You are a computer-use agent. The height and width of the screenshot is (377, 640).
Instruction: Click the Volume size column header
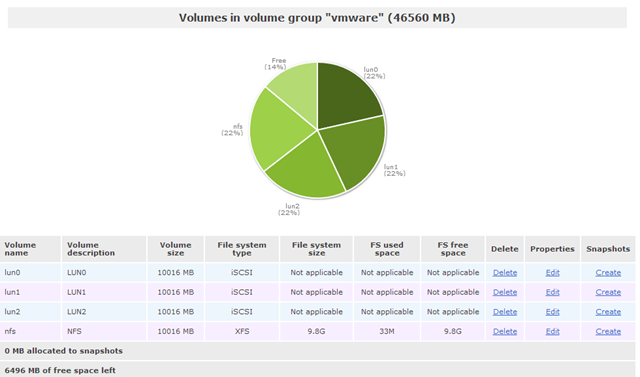click(176, 249)
